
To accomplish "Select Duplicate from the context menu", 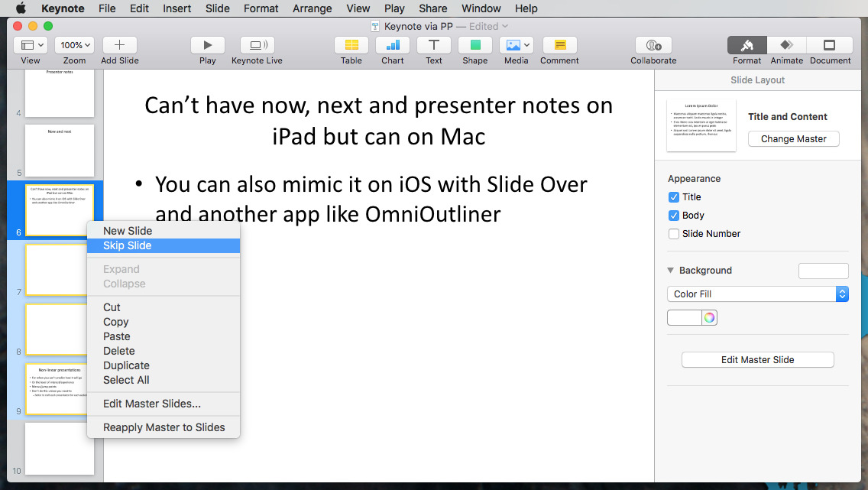I will point(164,365).
